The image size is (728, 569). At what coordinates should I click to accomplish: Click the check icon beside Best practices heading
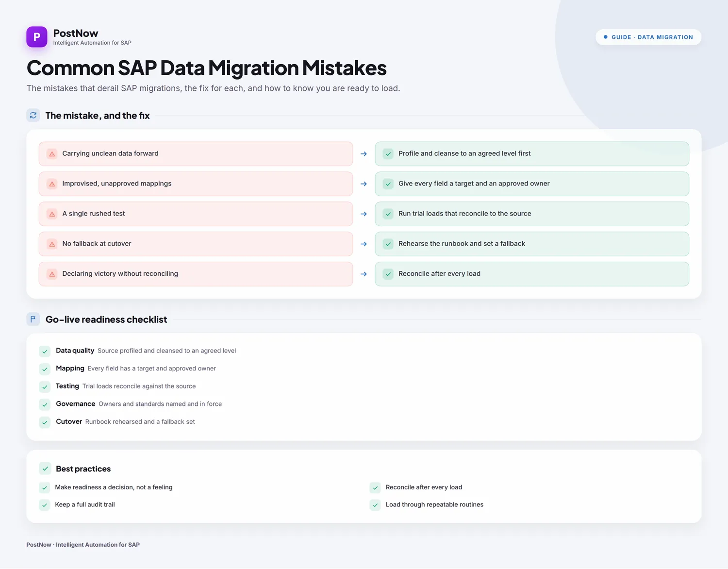pos(45,469)
